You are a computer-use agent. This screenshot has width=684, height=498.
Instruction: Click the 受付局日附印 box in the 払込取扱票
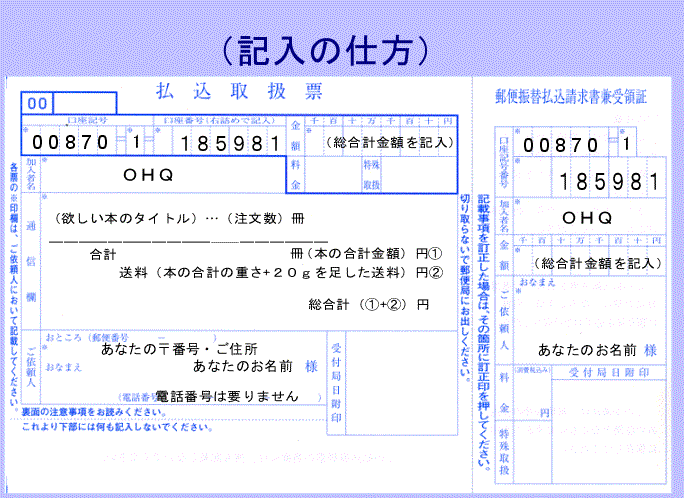tap(393, 383)
